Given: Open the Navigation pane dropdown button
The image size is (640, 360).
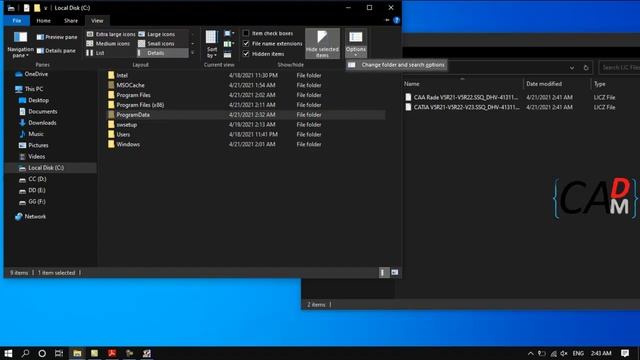Looking at the screenshot, I should [x=20, y=44].
